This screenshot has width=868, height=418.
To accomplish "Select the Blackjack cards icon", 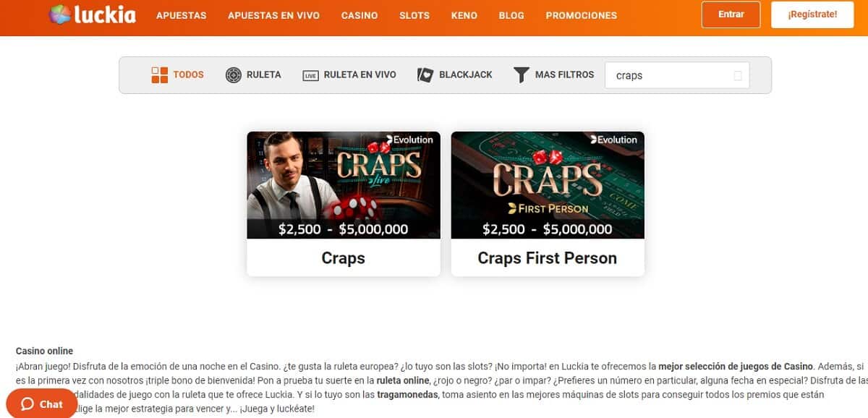I will (425, 74).
